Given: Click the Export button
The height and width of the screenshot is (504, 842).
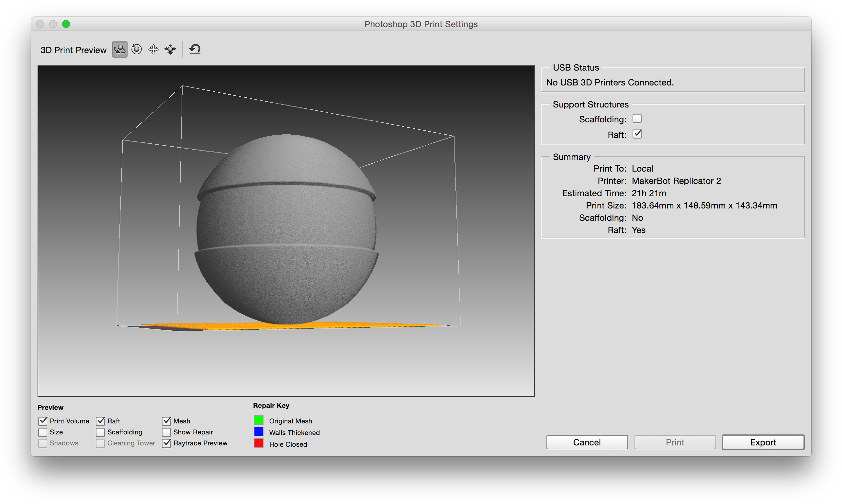Looking at the screenshot, I should pyautogui.click(x=763, y=442).
